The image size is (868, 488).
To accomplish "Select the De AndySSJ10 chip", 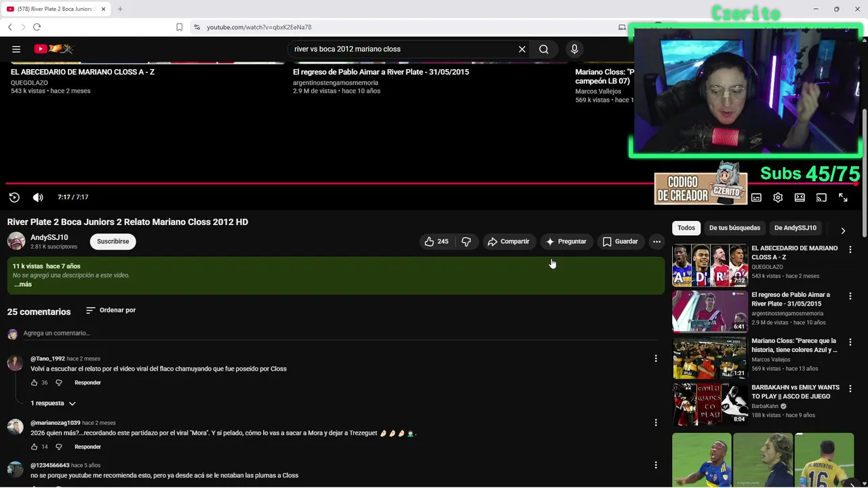I will [x=795, y=228].
